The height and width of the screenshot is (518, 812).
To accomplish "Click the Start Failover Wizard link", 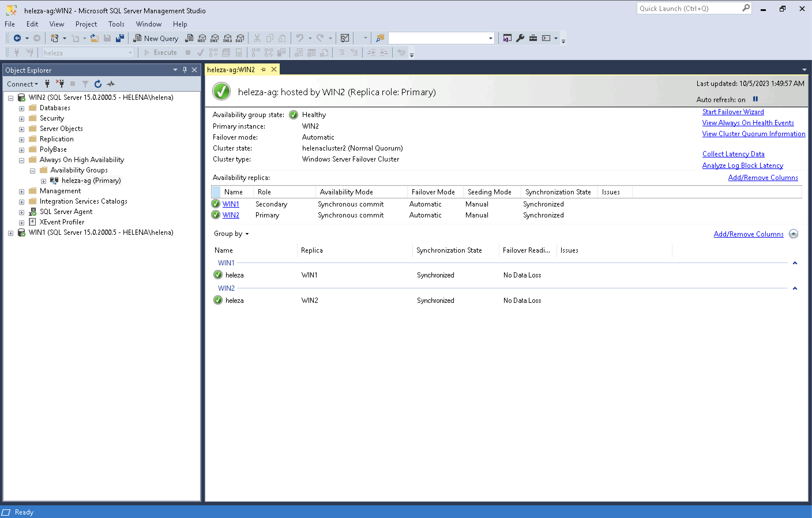I will (x=733, y=112).
